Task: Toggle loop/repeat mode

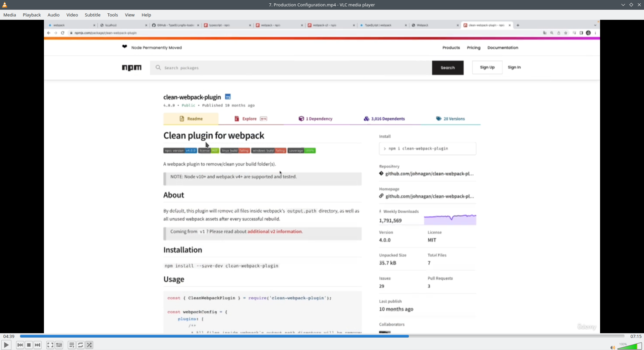Action: [80, 345]
